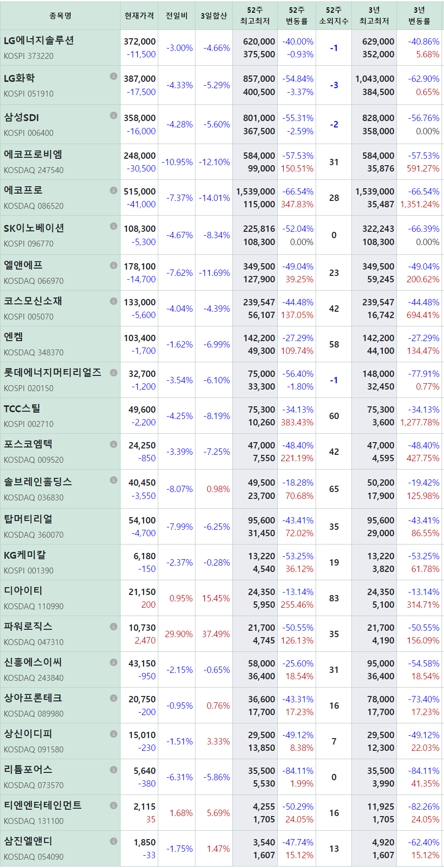Click 엔켐 neglect index 58

click(334, 345)
